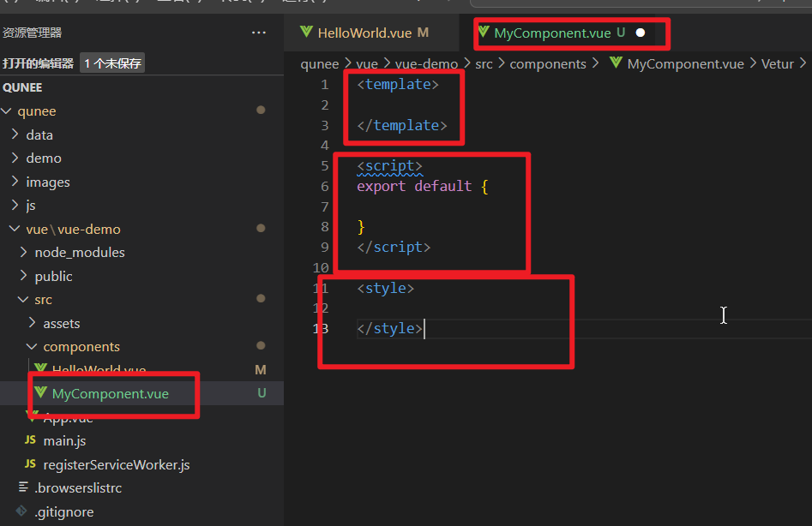Click the MyComponent.vue breadcrumb segment

click(686, 64)
